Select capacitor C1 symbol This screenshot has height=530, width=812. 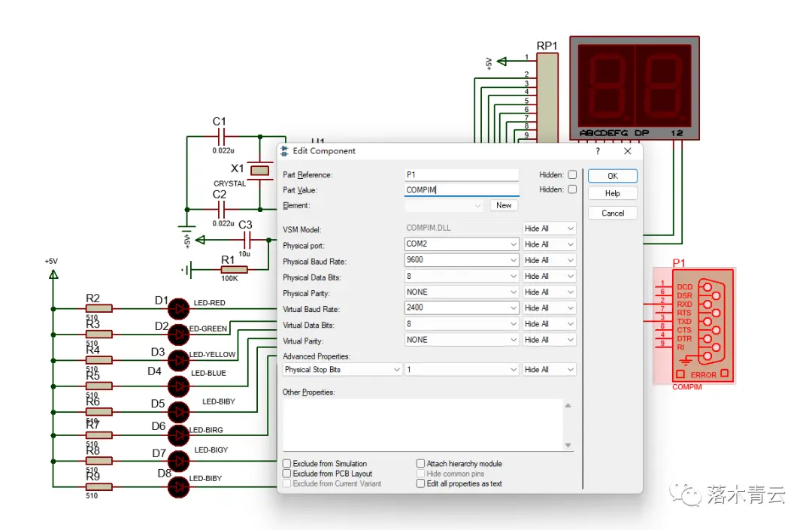click(220, 137)
